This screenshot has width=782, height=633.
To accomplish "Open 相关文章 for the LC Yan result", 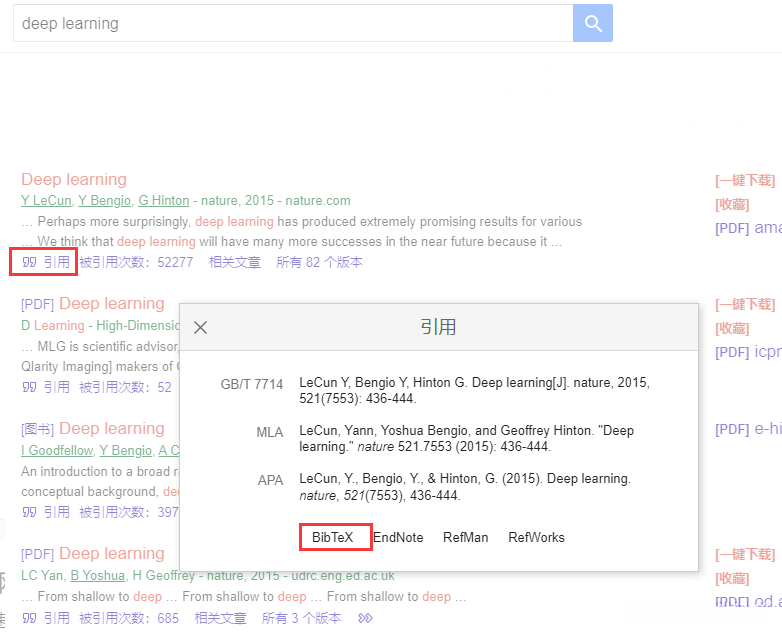I will click(x=220, y=619).
